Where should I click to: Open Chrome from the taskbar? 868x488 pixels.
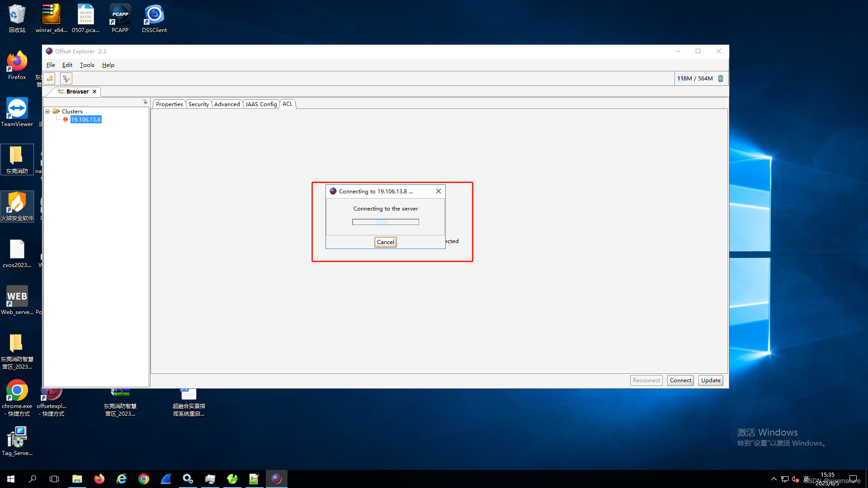[144, 479]
